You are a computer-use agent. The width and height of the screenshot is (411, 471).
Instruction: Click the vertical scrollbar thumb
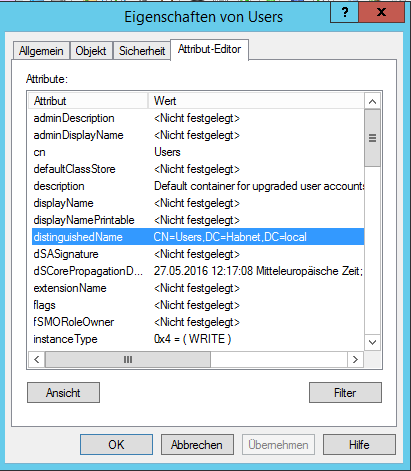pyautogui.click(x=372, y=138)
